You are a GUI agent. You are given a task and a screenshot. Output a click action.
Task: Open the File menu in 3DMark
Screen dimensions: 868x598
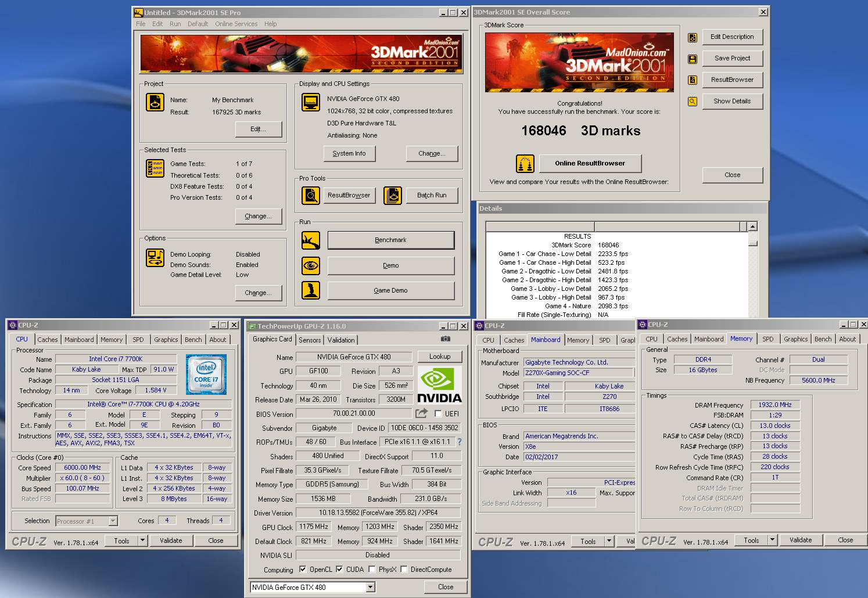(x=141, y=24)
